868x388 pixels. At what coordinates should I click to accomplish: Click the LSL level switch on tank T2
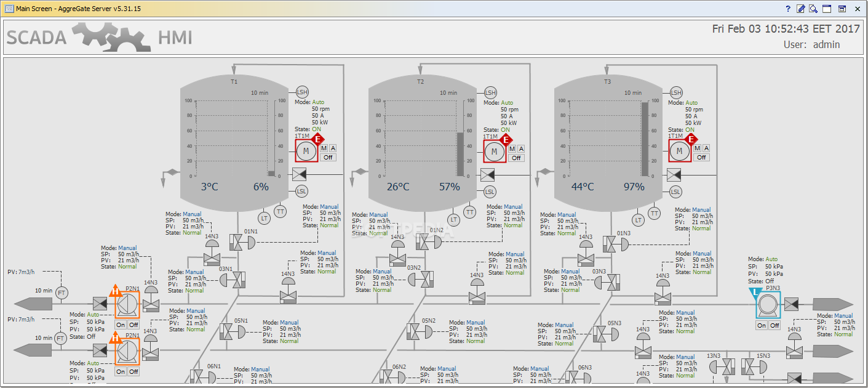[490, 192]
